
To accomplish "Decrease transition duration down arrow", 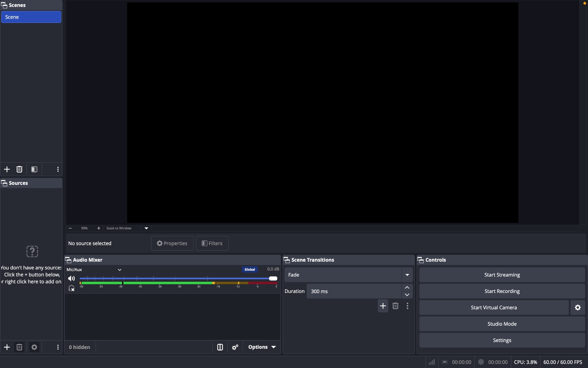I will click(407, 295).
